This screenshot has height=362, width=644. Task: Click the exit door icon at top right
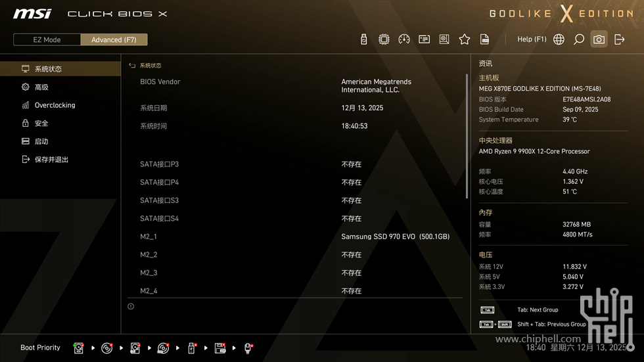tap(619, 39)
